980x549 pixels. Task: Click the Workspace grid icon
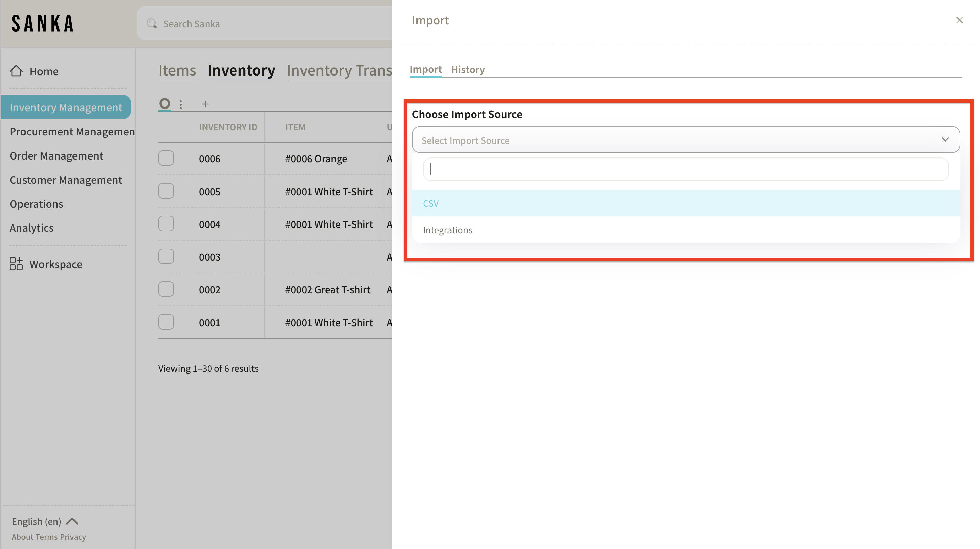click(16, 264)
